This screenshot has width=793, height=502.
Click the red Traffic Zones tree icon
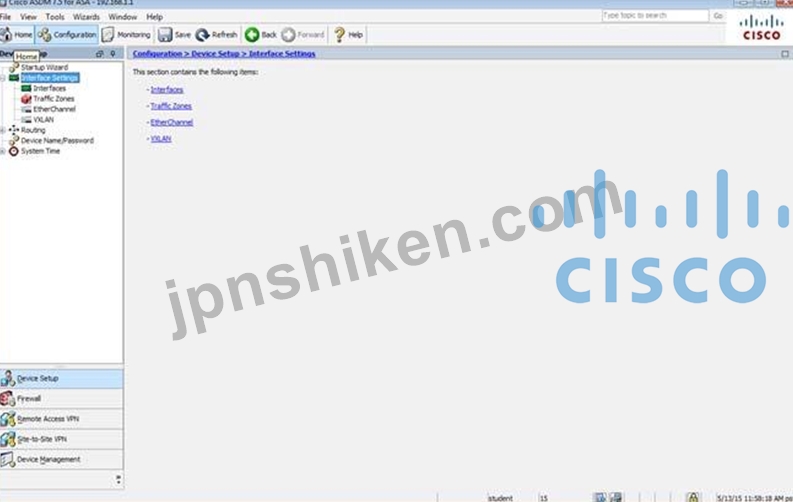26,99
